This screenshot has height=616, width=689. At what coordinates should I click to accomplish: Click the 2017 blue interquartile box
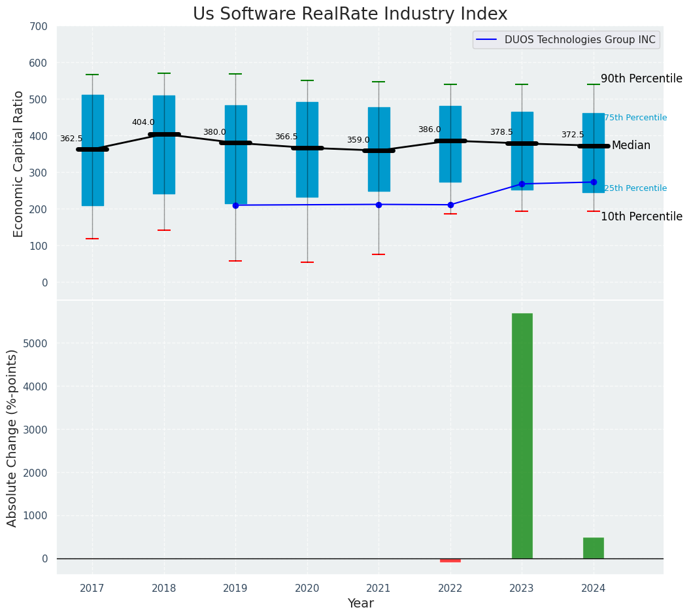coord(93,150)
